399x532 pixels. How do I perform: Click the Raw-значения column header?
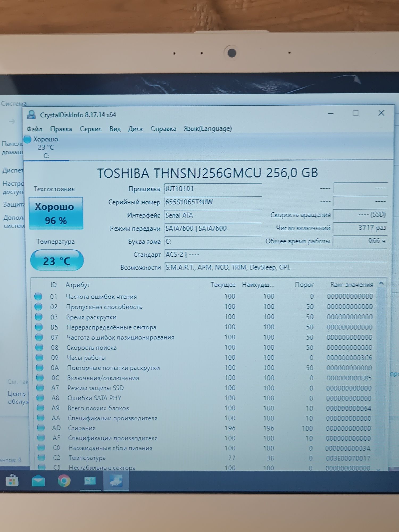click(352, 285)
